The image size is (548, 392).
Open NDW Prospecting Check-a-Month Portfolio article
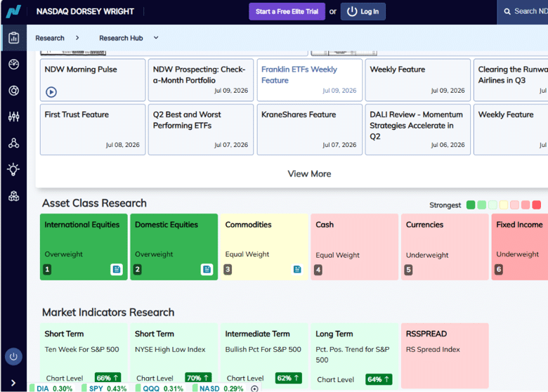[x=201, y=80]
